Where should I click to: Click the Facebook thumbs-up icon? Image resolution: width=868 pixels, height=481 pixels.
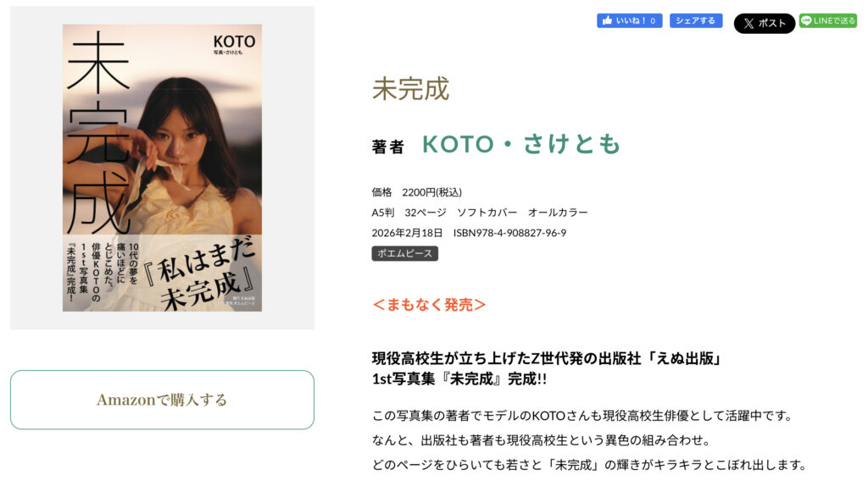pyautogui.click(x=607, y=20)
